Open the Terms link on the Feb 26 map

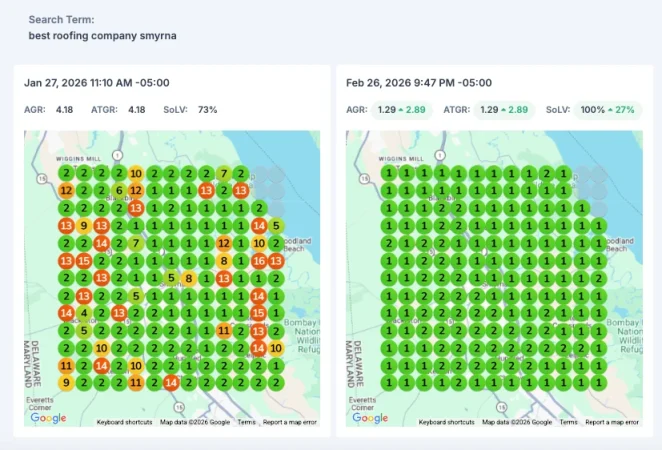pyautogui.click(x=568, y=422)
